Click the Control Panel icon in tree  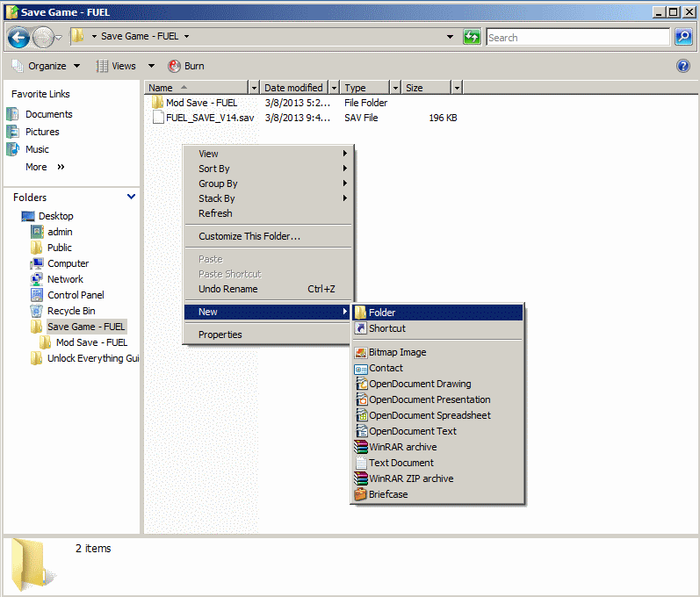click(x=37, y=295)
